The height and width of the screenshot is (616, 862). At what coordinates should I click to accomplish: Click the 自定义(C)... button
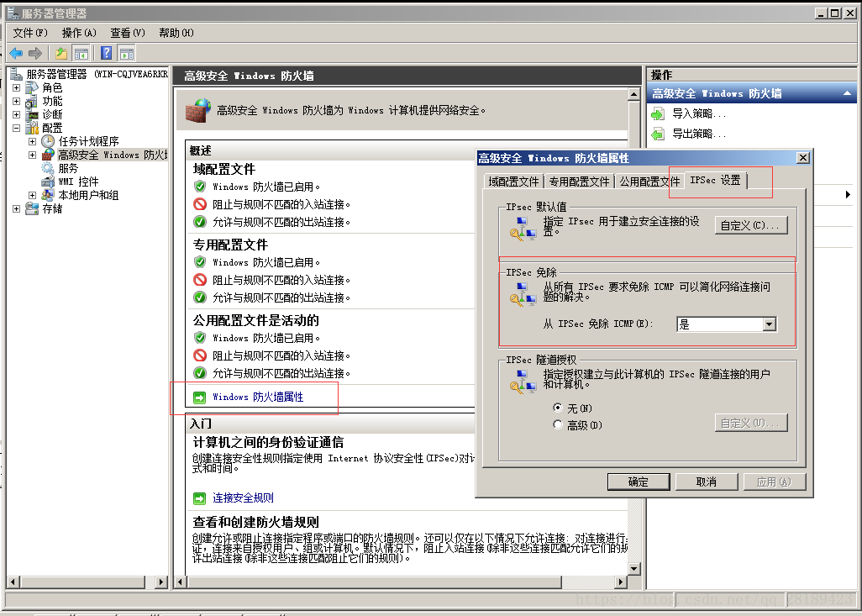(751, 225)
